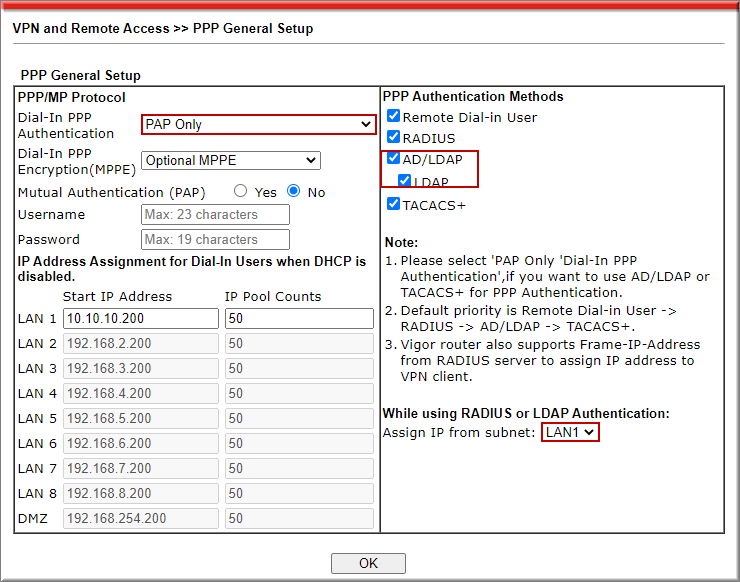Open the Assign IP from subnet dropdown

pyautogui.click(x=570, y=432)
